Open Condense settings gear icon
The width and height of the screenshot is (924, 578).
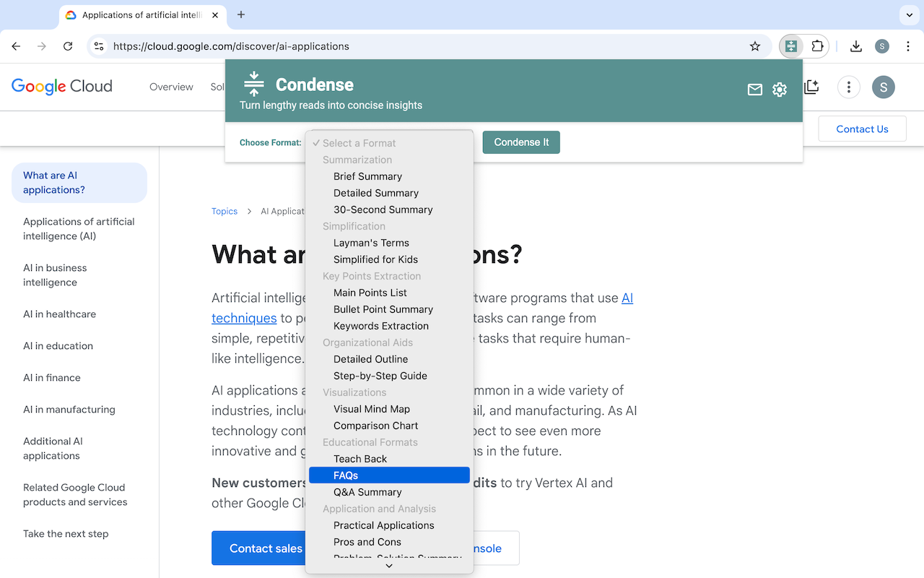click(780, 90)
